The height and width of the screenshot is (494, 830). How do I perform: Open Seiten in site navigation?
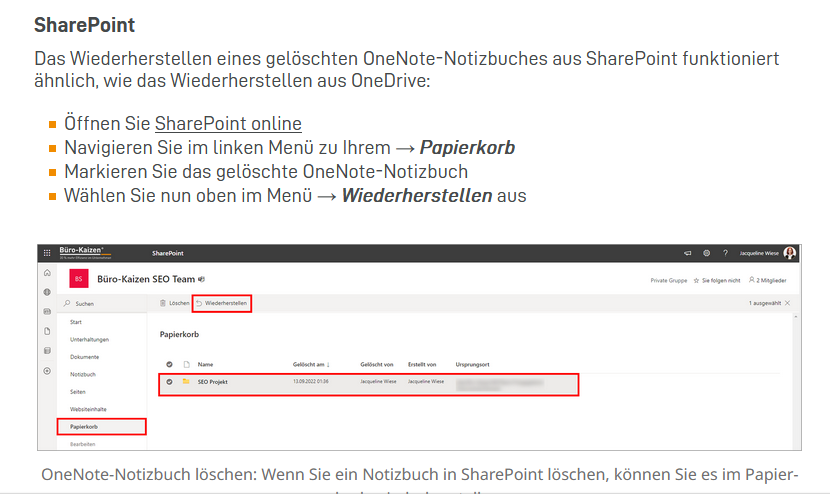click(77, 392)
